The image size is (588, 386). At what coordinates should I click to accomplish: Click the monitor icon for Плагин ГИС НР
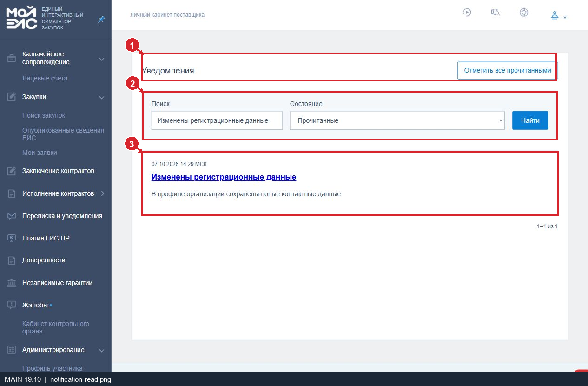(x=12, y=238)
